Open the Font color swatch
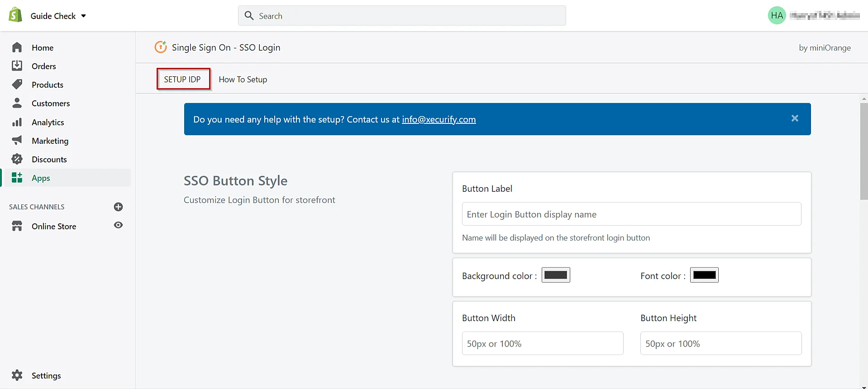This screenshot has width=868, height=389. pyautogui.click(x=704, y=275)
